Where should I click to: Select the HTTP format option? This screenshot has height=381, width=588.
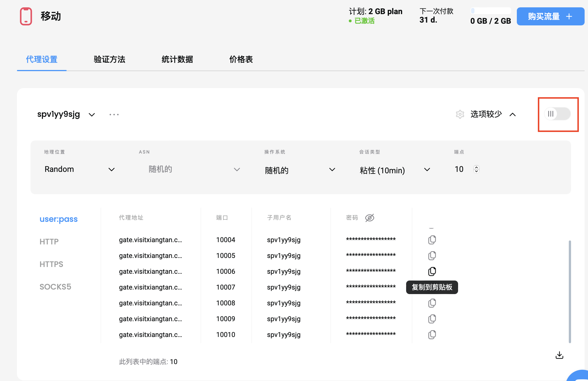49,242
